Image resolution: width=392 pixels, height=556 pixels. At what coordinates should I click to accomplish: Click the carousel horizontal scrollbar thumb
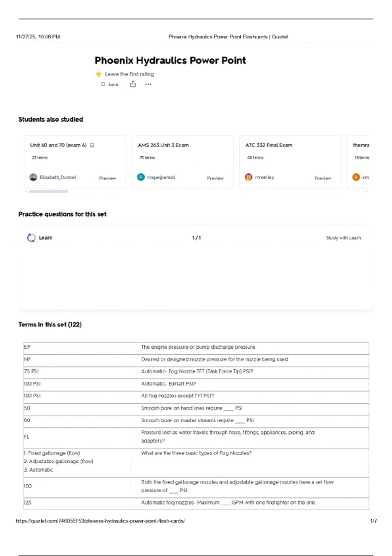pos(49,191)
